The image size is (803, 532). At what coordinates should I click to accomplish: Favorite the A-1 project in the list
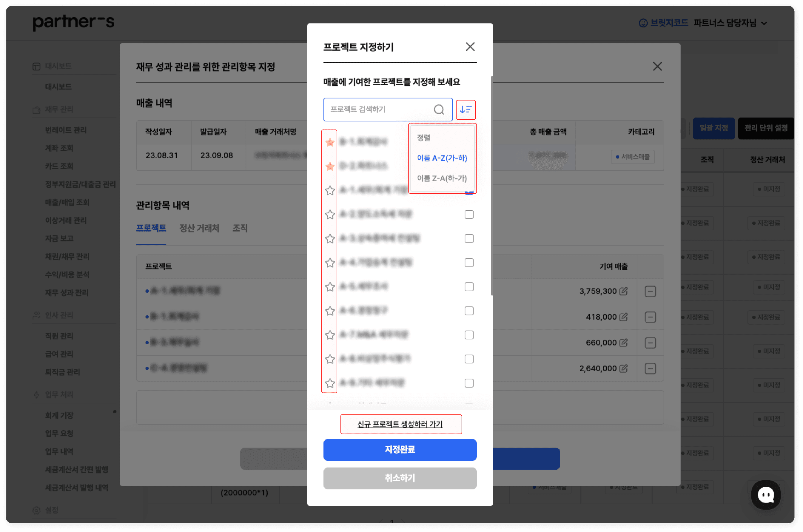[x=330, y=190]
